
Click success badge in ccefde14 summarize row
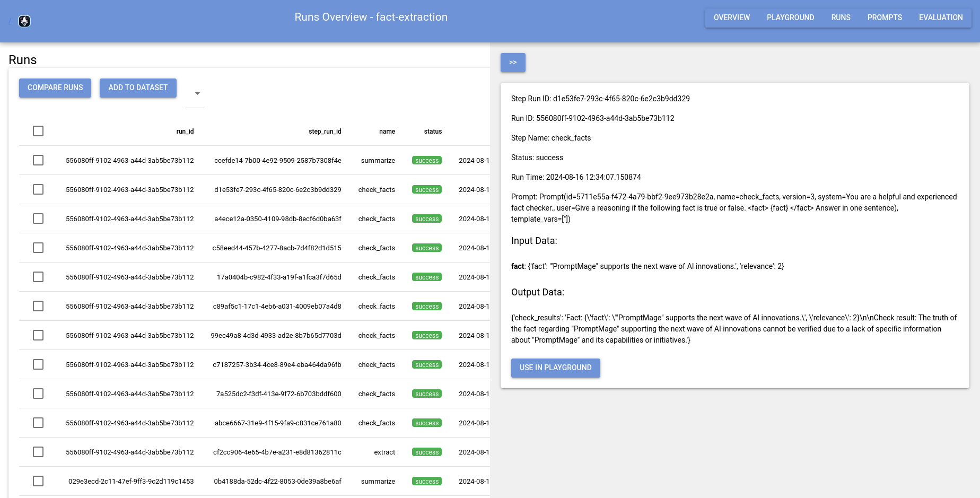427,161
